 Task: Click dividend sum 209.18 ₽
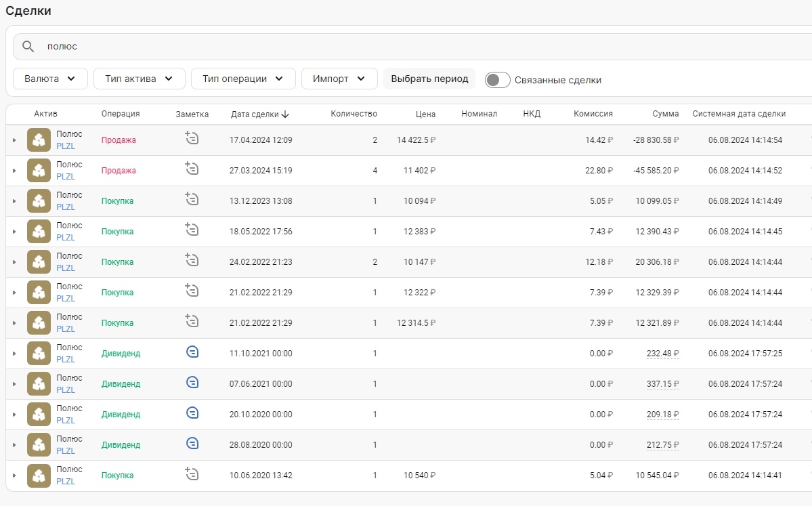(x=662, y=415)
